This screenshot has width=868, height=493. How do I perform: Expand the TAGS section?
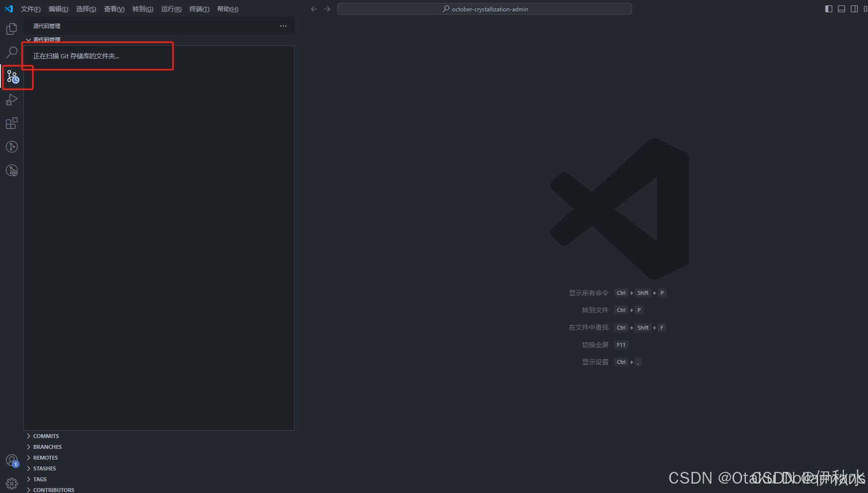tap(159, 479)
